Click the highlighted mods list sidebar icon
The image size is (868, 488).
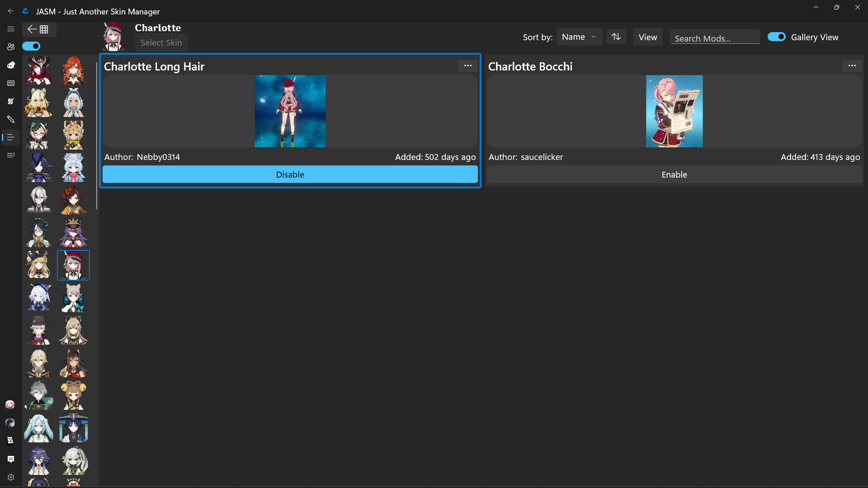(x=11, y=137)
